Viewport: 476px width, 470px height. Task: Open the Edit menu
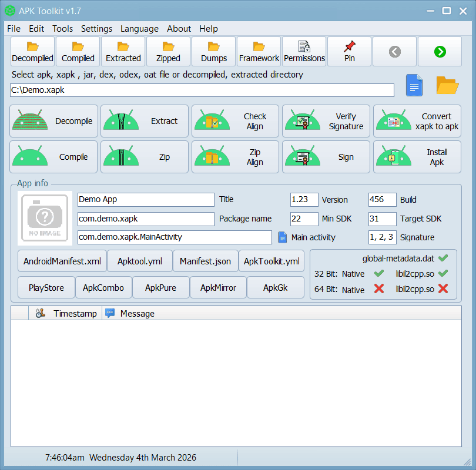(36, 29)
